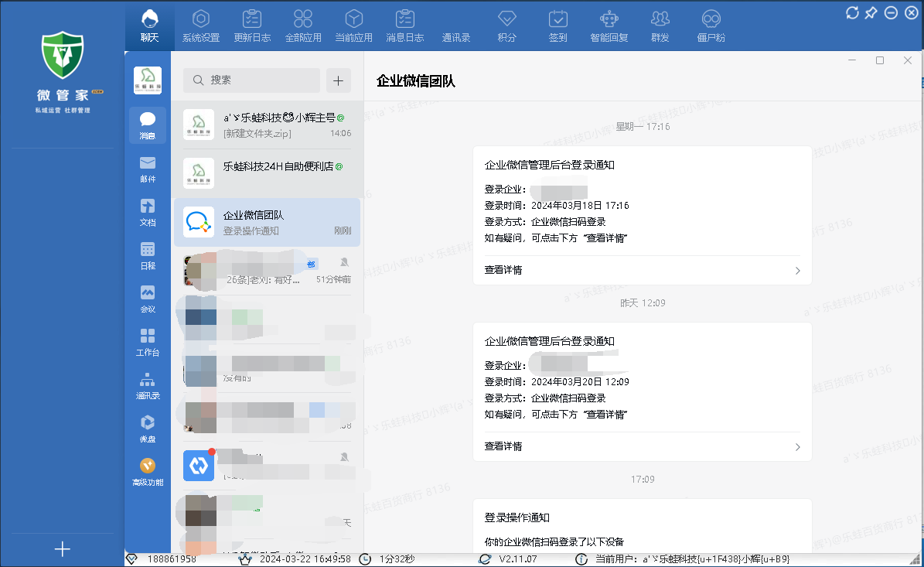924x567 pixels.
Task: Add account with bottom-left plus button
Action: coord(63,549)
